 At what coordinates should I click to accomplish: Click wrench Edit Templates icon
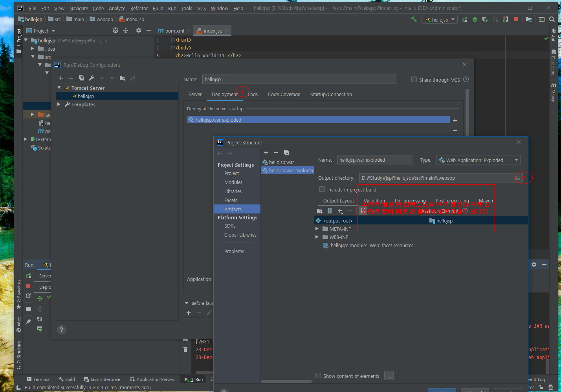coord(92,78)
